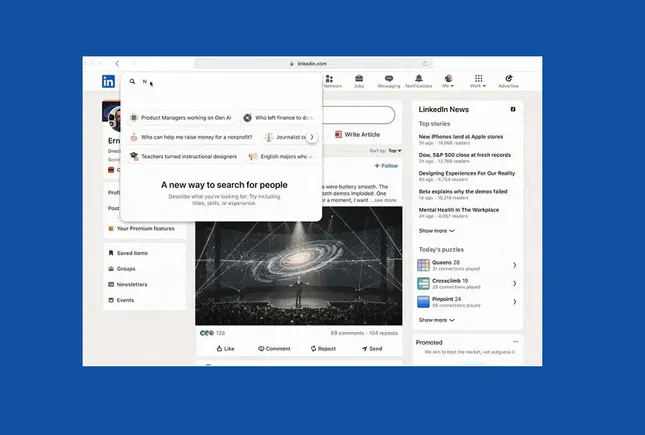This screenshot has height=435, width=645.
Task: Repost the galaxy post
Action: pyautogui.click(x=322, y=349)
